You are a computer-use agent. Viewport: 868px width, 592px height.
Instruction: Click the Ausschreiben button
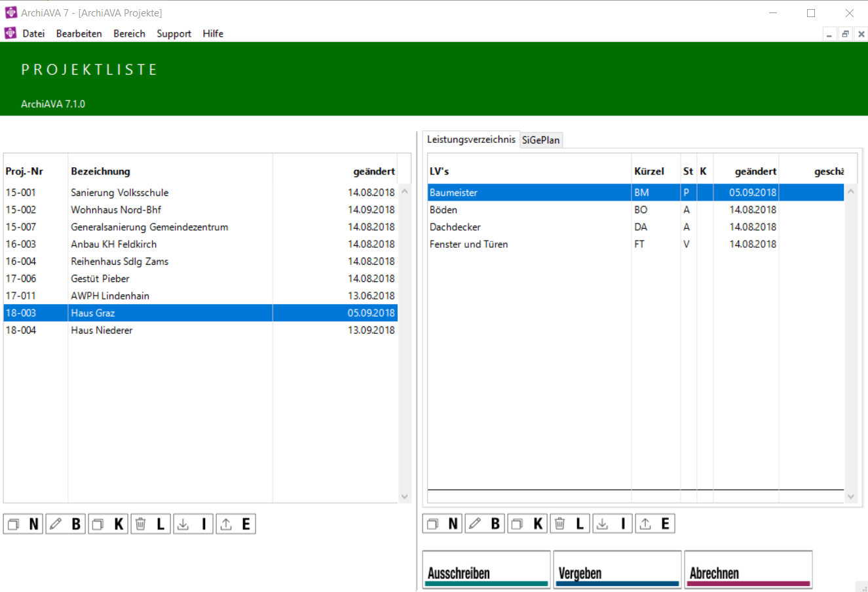tap(486, 570)
